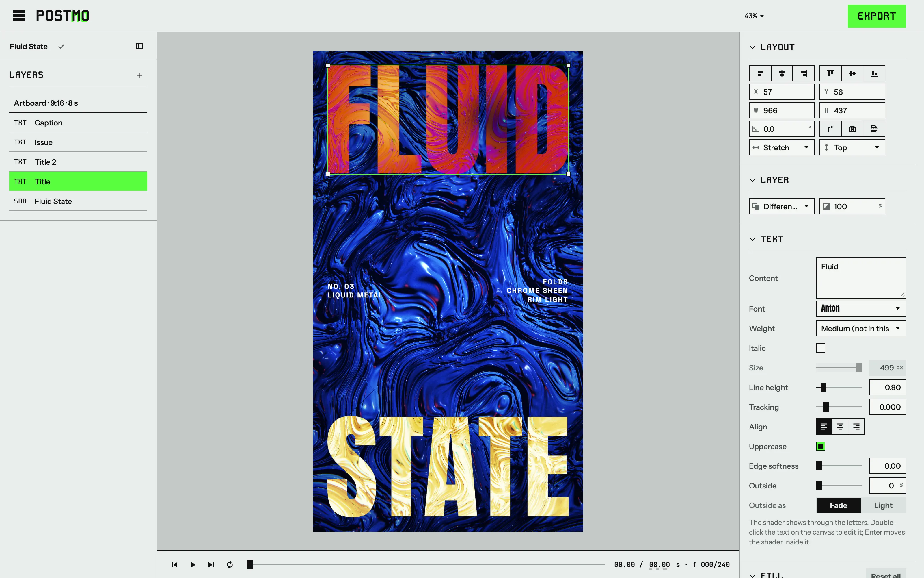
Task: Click the rotation angle field
Action: coord(782,129)
